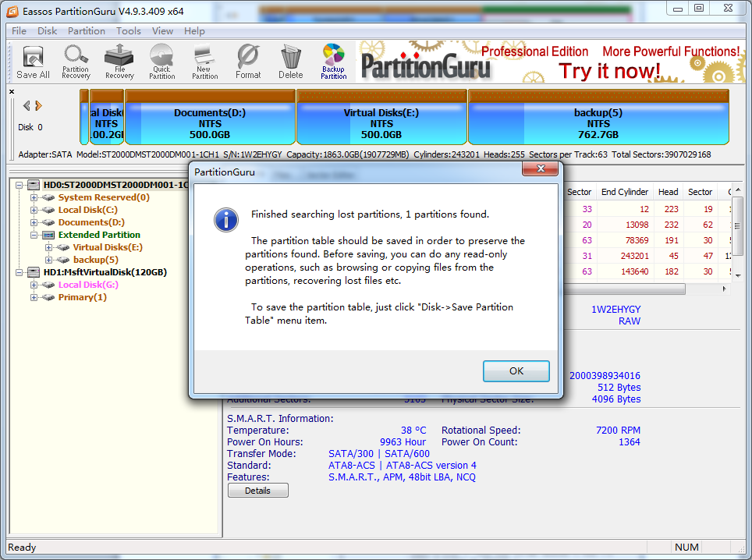Create a New Partition via the toolbar
752x560 pixels.
pos(205,62)
